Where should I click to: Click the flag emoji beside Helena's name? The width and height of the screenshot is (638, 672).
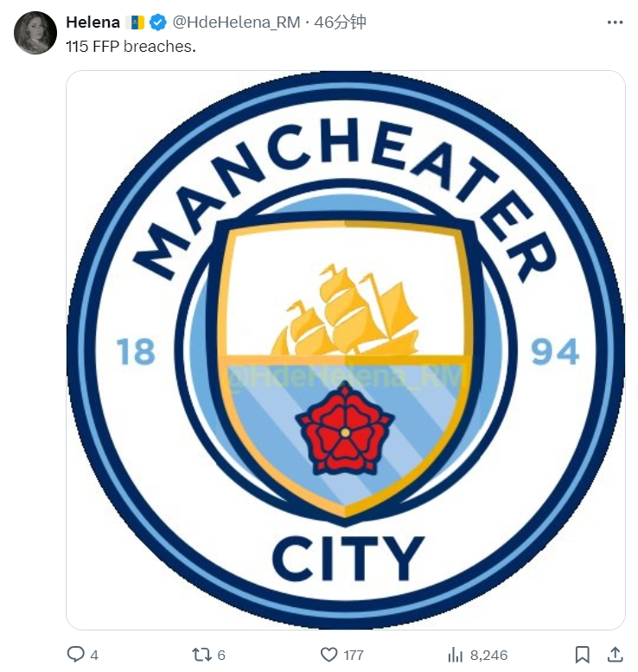[135, 22]
